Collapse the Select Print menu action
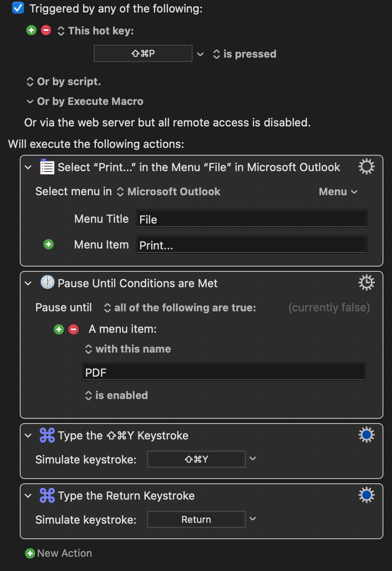Viewport: 392px width, 571px height. (28, 167)
